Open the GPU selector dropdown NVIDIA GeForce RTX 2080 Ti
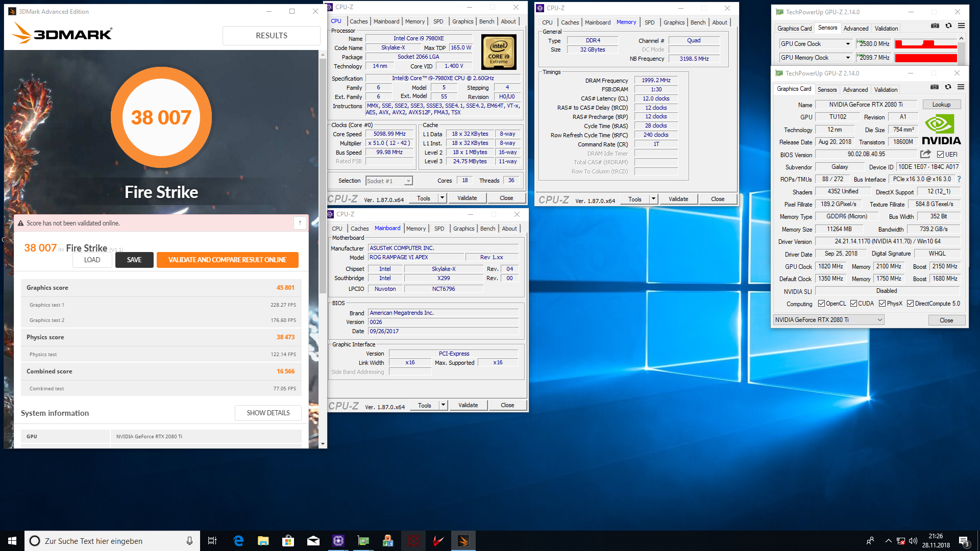The image size is (980, 551). [828, 320]
